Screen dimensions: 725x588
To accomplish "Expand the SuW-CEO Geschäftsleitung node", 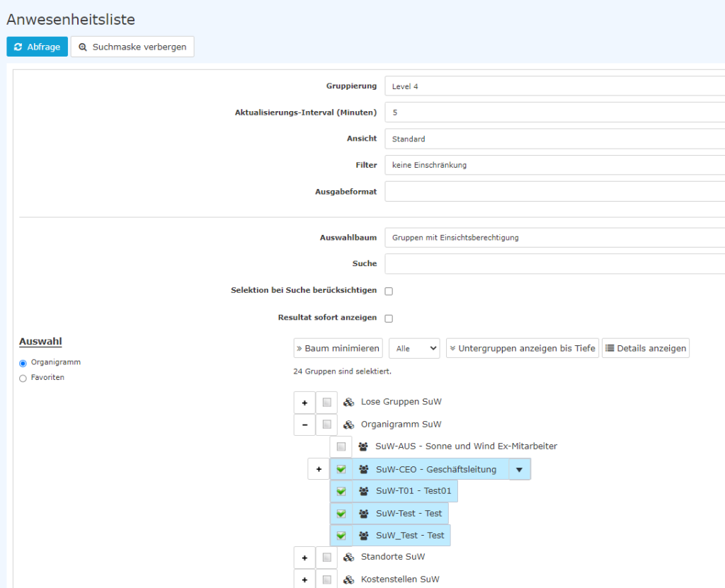I will [x=319, y=469].
